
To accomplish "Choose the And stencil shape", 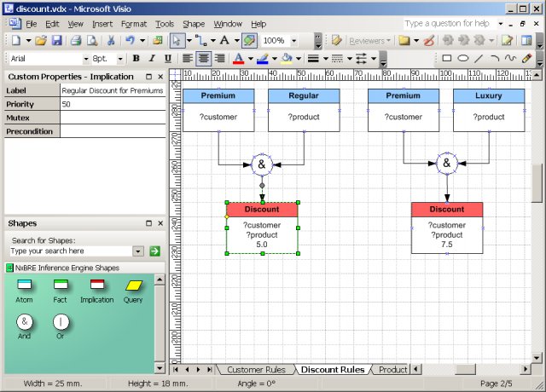I will [x=25, y=323].
